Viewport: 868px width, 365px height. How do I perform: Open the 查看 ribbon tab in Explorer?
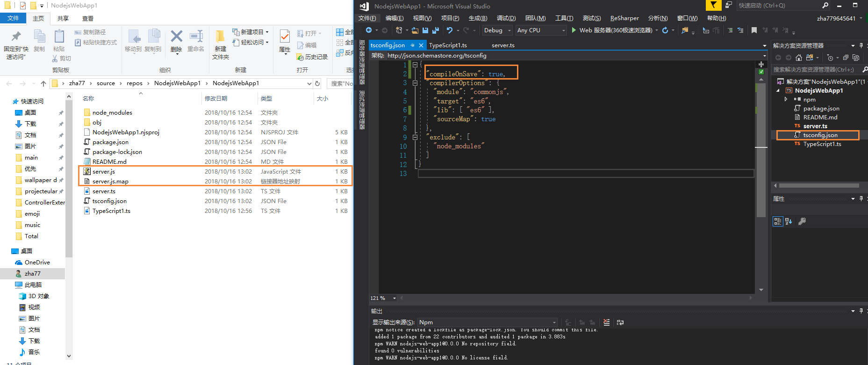point(88,18)
